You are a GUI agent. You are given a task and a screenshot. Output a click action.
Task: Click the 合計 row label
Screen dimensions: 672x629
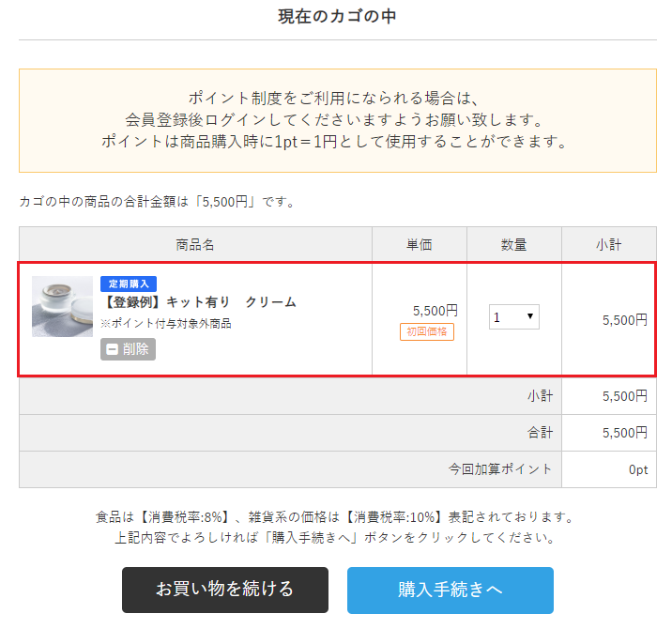pos(541,433)
